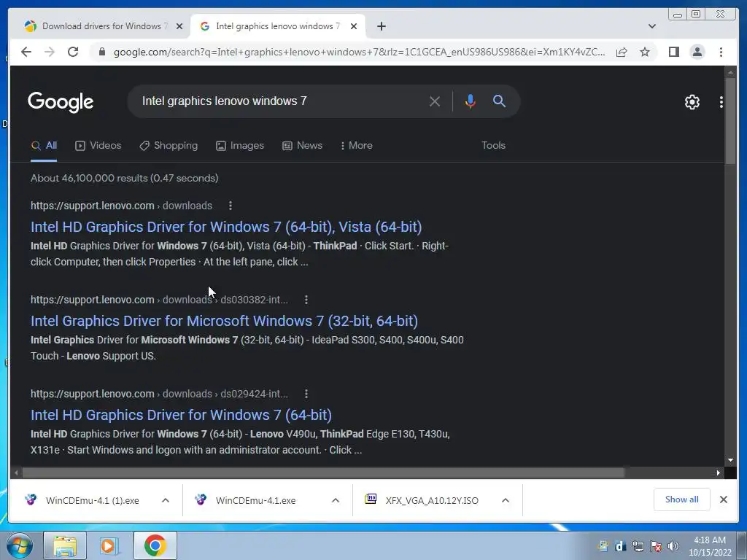Screen dimensions: 747x560
Task: Open the Chrome side panel
Action: 673,52
